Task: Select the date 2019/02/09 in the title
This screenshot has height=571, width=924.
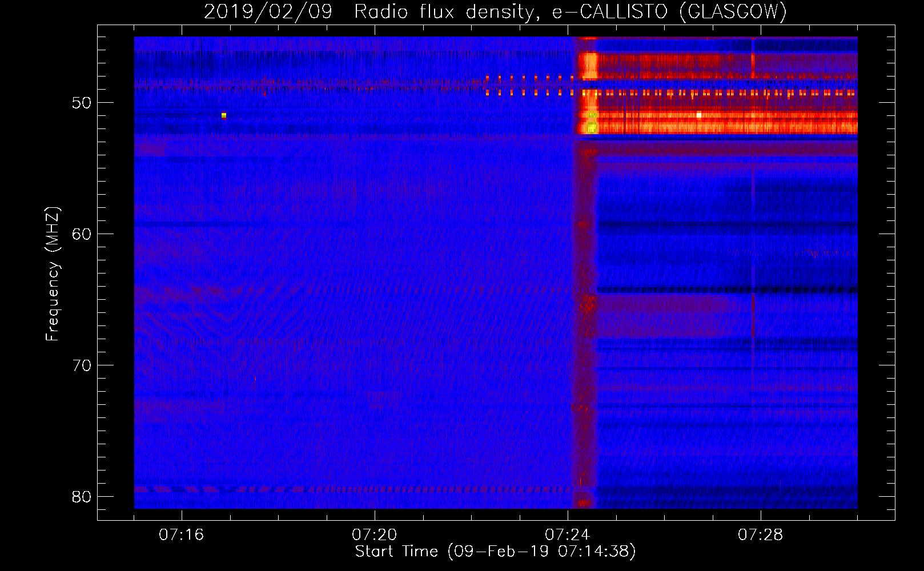Action: tap(268, 11)
